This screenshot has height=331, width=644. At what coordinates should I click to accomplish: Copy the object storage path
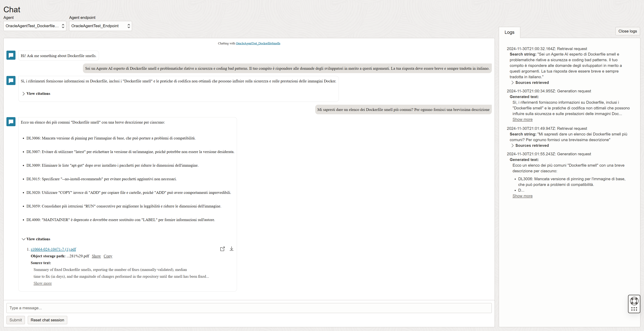click(108, 256)
